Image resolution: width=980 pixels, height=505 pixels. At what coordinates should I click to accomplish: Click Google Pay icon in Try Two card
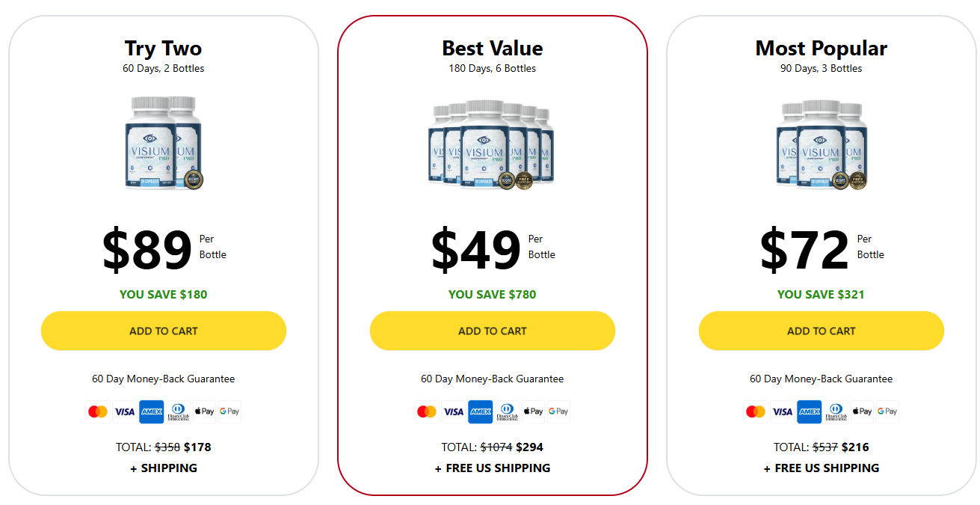(x=229, y=411)
